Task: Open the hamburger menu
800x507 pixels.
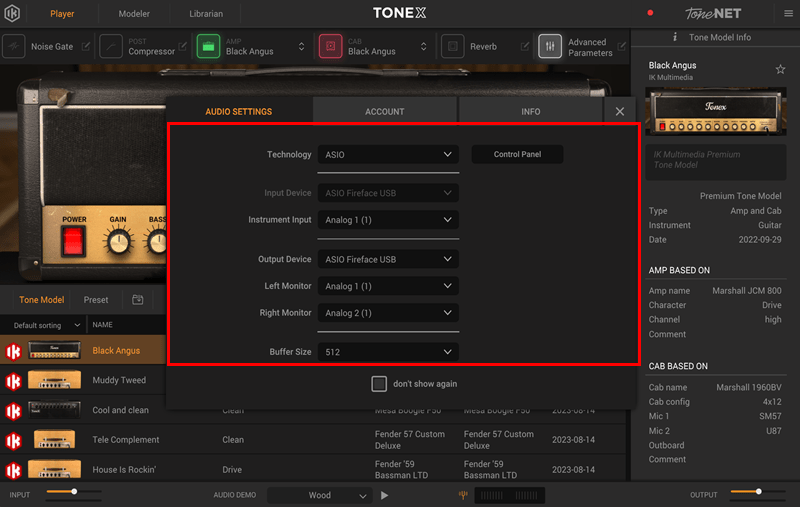Action: pyautogui.click(x=788, y=13)
